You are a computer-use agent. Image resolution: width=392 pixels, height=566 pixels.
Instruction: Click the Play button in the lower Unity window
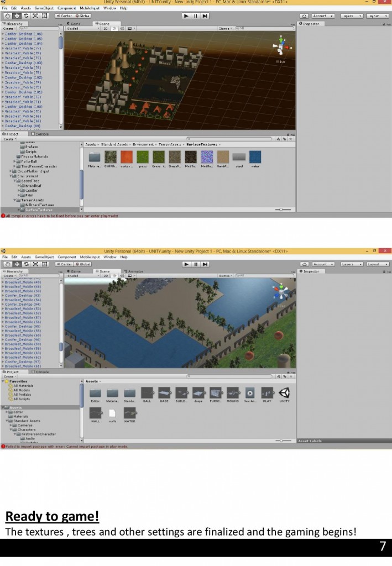(x=186, y=264)
